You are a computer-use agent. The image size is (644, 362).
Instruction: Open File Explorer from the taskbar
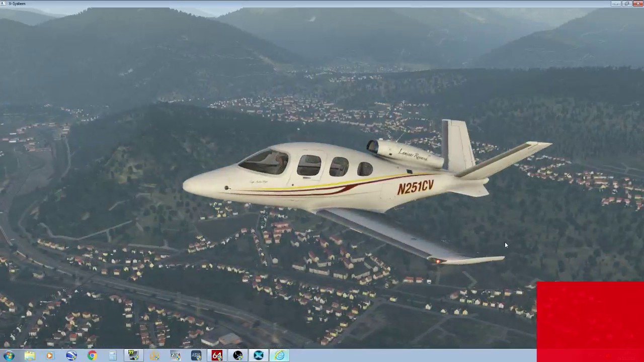pos(30,355)
